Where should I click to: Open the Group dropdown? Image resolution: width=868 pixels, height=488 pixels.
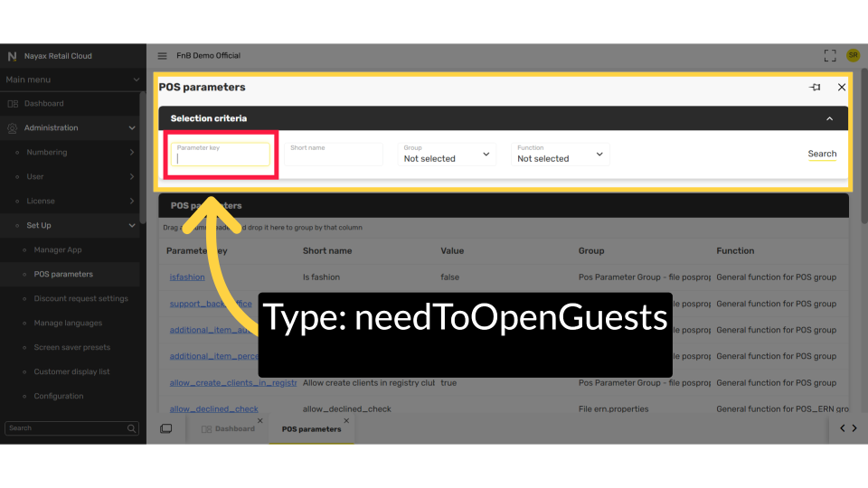tap(448, 155)
